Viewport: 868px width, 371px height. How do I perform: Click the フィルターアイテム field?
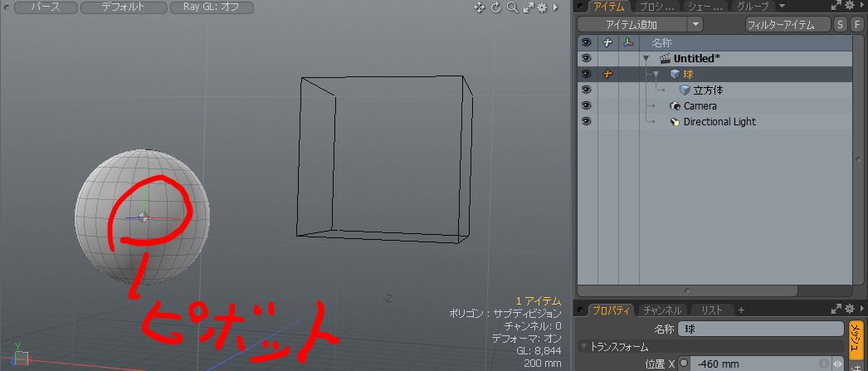788,24
